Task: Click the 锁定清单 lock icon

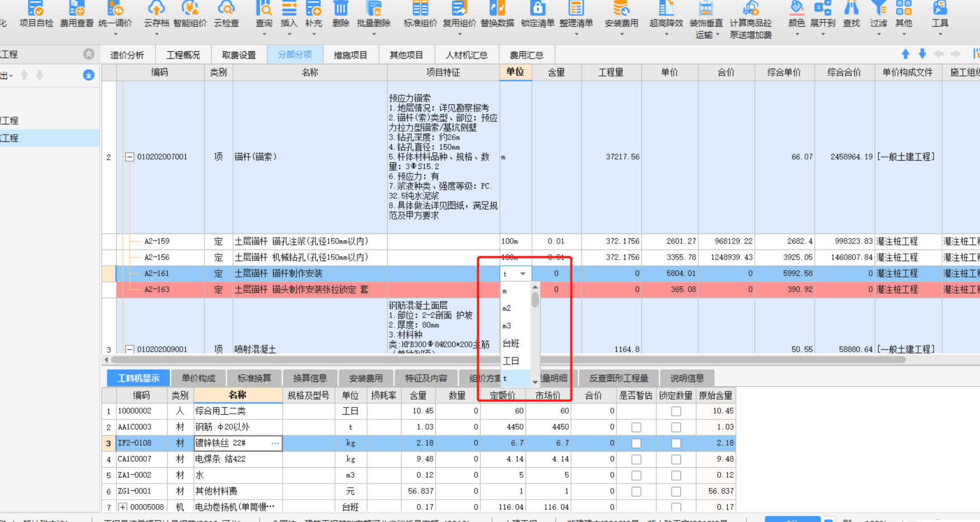Action: pyautogui.click(x=537, y=8)
